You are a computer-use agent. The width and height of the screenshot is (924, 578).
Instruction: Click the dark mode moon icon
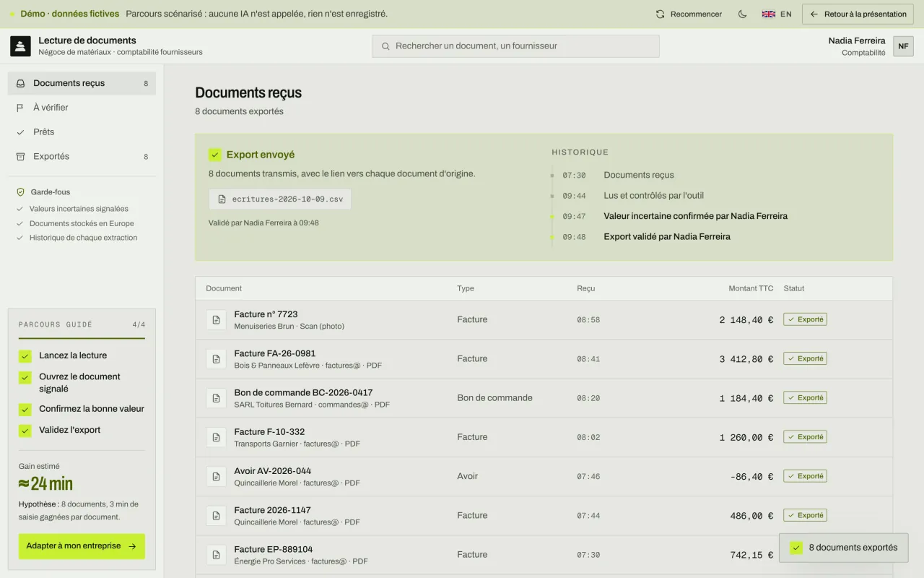742,14
